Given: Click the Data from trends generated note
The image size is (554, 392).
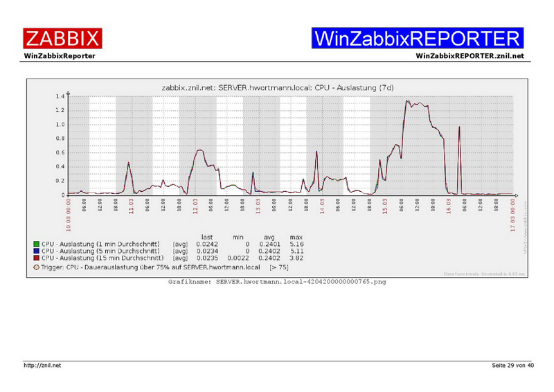Looking at the screenshot, I should [x=484, y=274].
